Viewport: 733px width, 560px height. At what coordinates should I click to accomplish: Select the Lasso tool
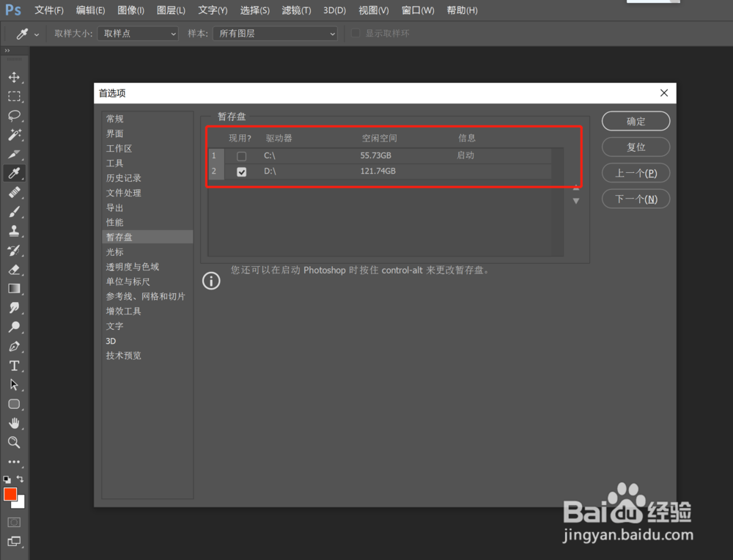click(14, 116)
